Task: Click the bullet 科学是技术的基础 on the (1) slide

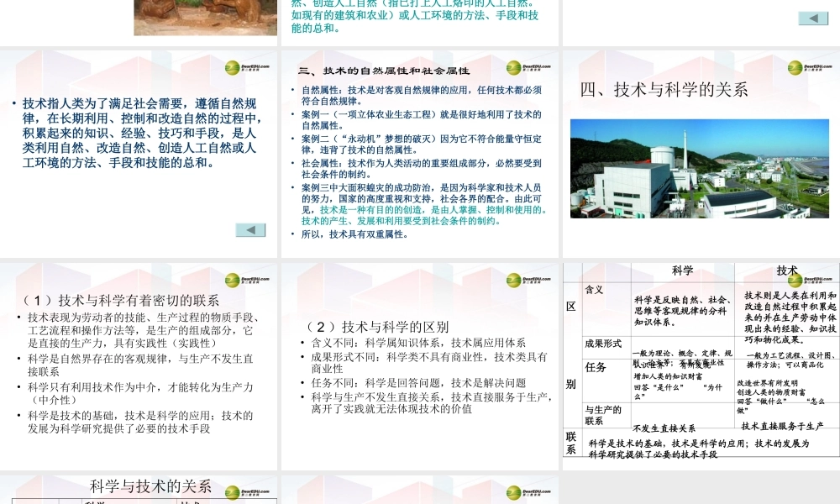Action: click(140, 422)
